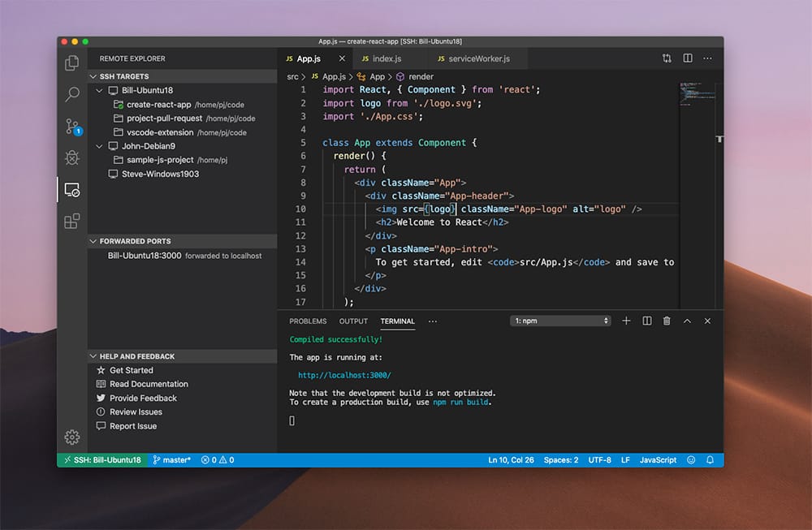812x530 pixels.
Task: Select the Remote Explorer icon
Action: tap(71, 189)
